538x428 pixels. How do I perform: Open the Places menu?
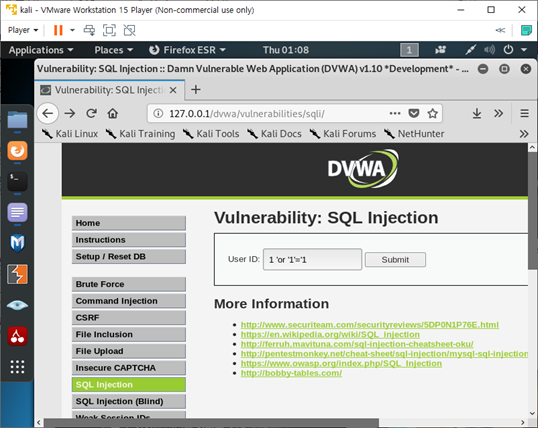click(114, 50)
